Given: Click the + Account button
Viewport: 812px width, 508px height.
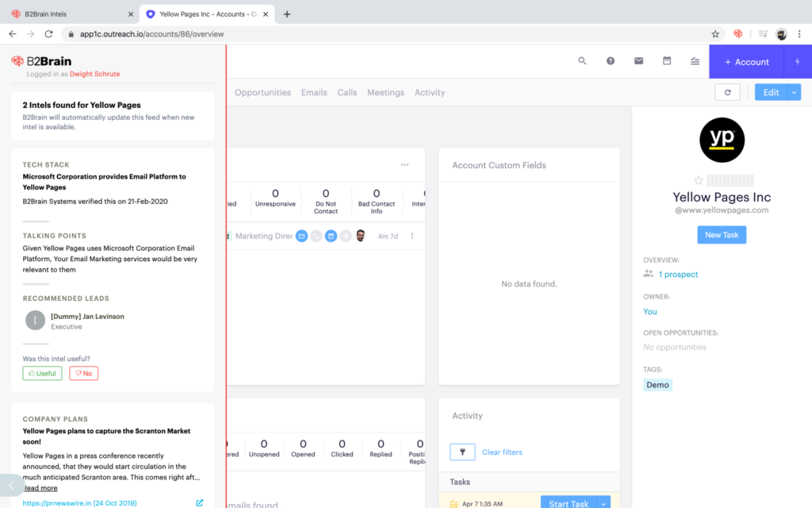Looking at the screenshot, I should pos(747,62).
